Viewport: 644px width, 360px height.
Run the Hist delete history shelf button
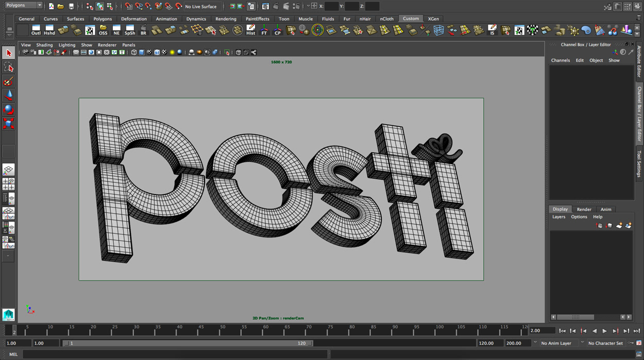(251, 30)
